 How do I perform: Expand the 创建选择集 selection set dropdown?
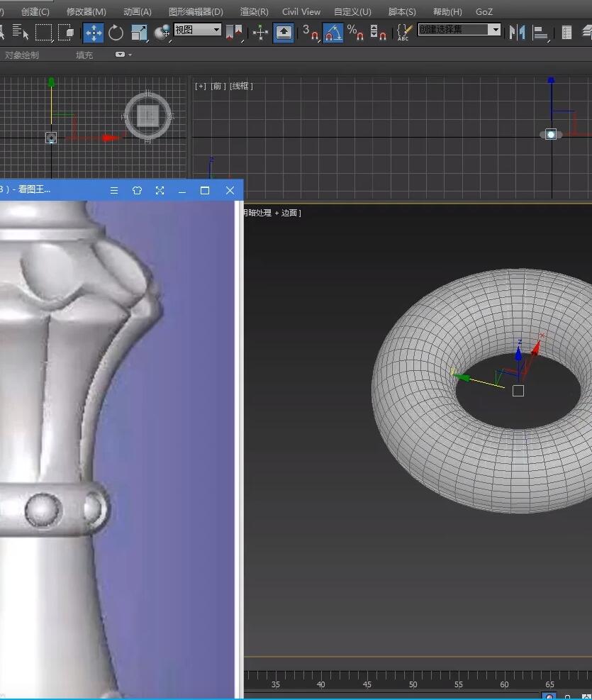point(496,30)
